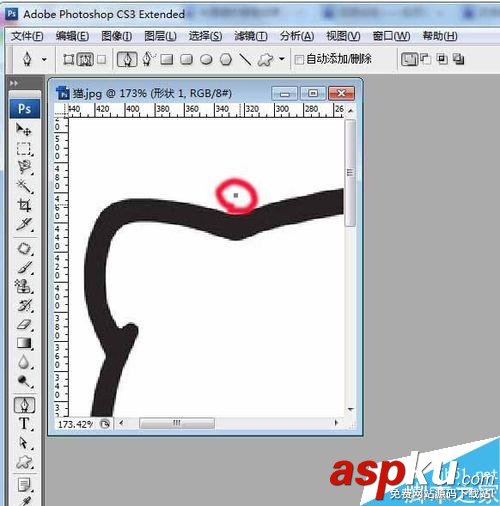Viewport: 500px width, 506px height.
Task: Toggle the Auto Add/Delete checkbox (自动添加/删除)
Action: pyautogui.click(x=299, y=60)
